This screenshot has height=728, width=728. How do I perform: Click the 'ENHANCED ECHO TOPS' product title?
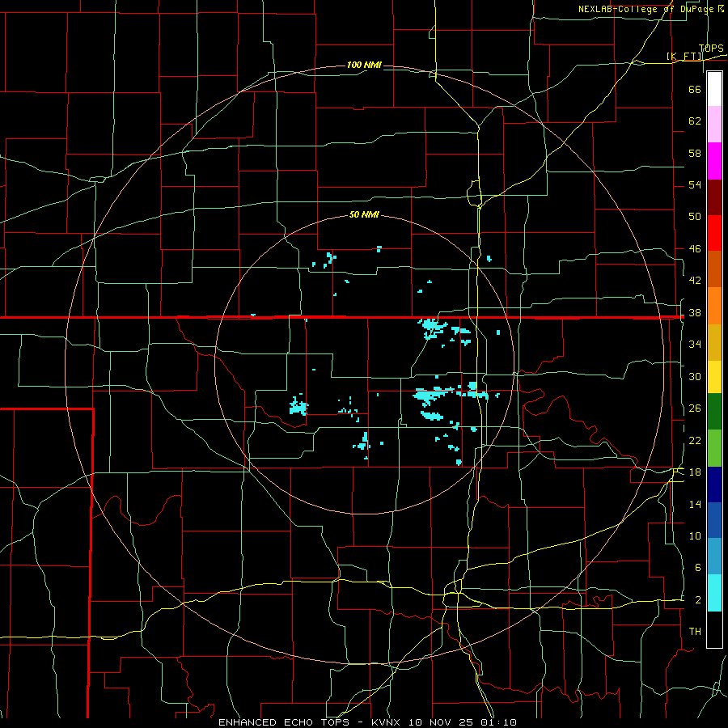pyautogui.click(x=284, y=722)
